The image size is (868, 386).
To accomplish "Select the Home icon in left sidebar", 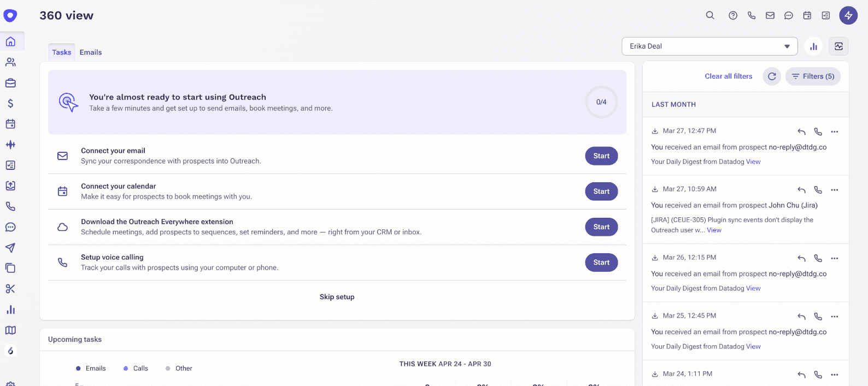I will pyautogui.click(x=10, y=41).
